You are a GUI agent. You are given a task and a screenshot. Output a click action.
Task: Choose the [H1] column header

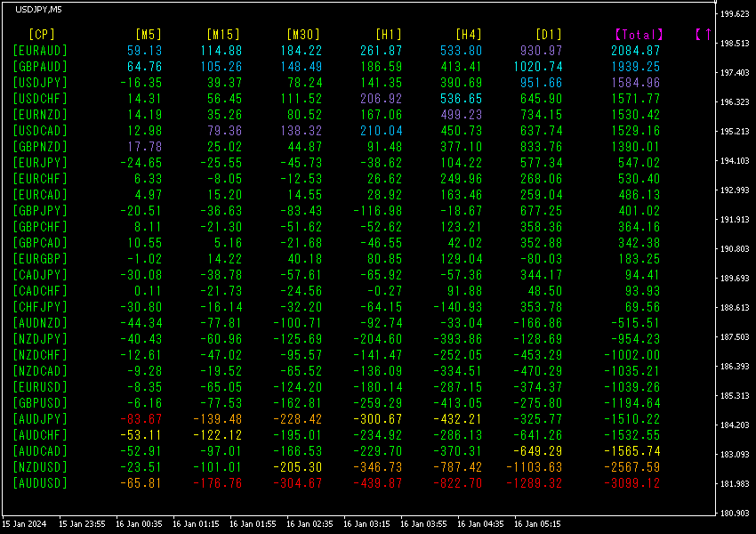point(389,34)
